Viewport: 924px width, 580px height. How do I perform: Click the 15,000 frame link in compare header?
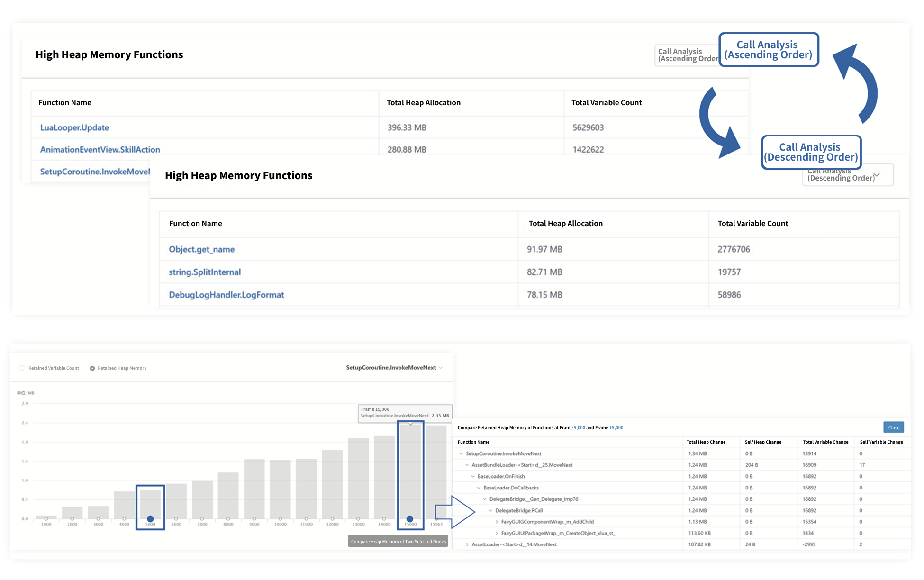(616, 428)
